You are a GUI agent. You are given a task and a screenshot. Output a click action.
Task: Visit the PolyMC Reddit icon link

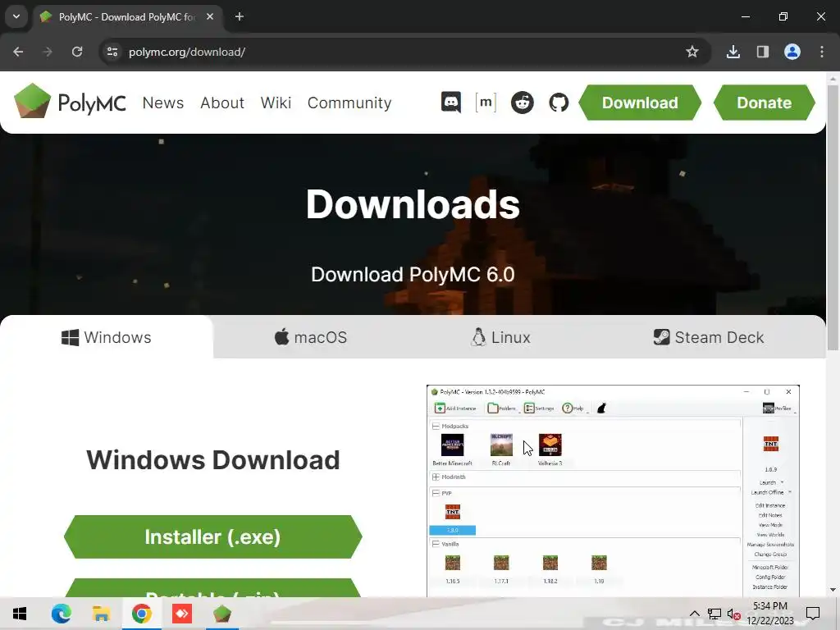[x=522, y=103]
